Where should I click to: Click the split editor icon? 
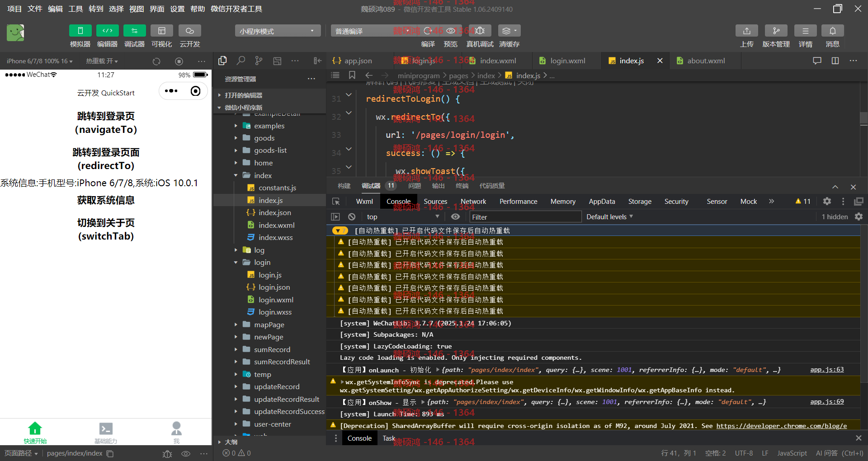coord(835,61)
